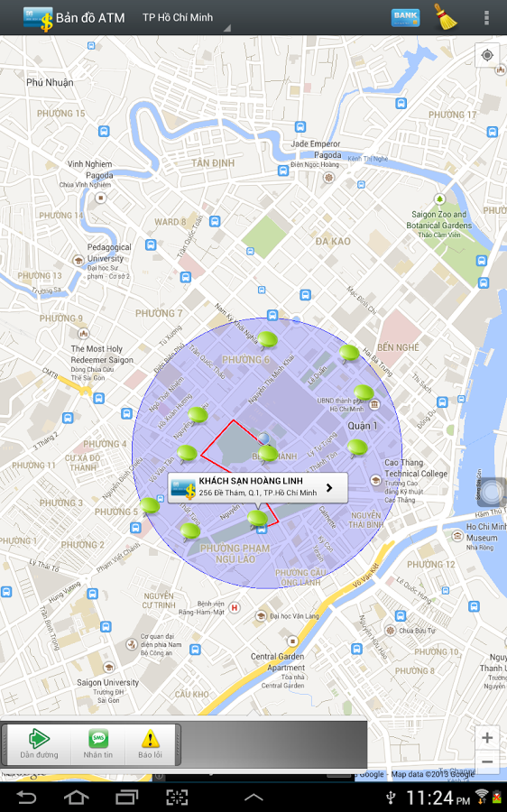Select the green ATM pin near Phường 6

(x=267, y=340)
